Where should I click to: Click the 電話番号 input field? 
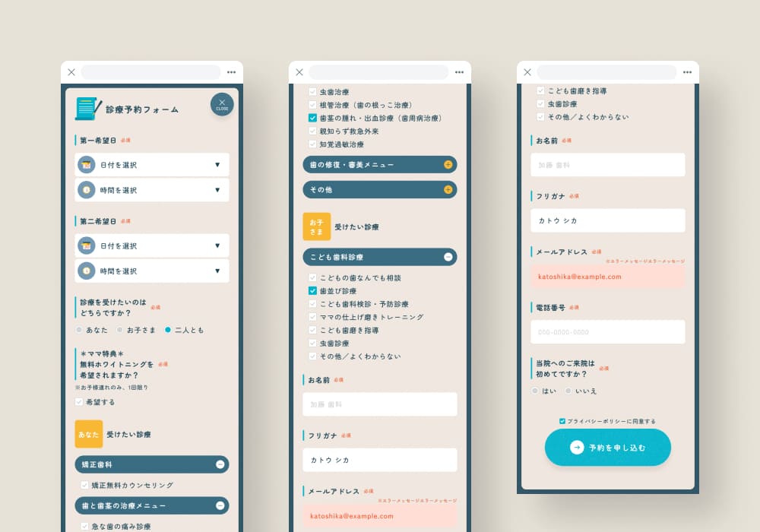click(x=607, y=332)
